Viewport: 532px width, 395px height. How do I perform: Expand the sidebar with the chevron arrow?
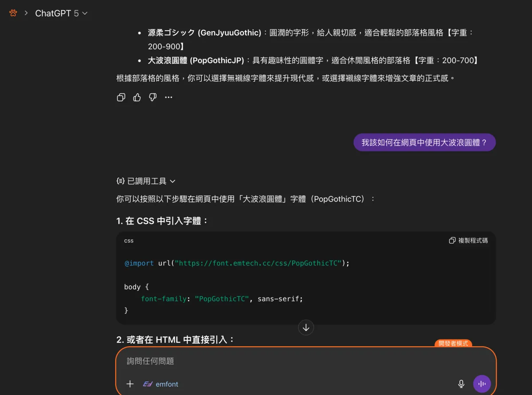[x=26, y=13]
